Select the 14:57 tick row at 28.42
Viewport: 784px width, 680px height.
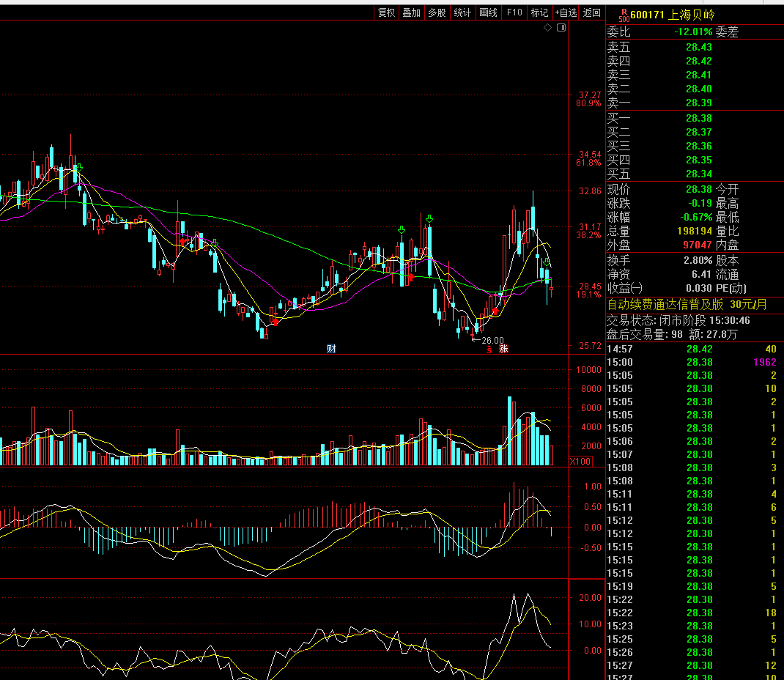695,349
